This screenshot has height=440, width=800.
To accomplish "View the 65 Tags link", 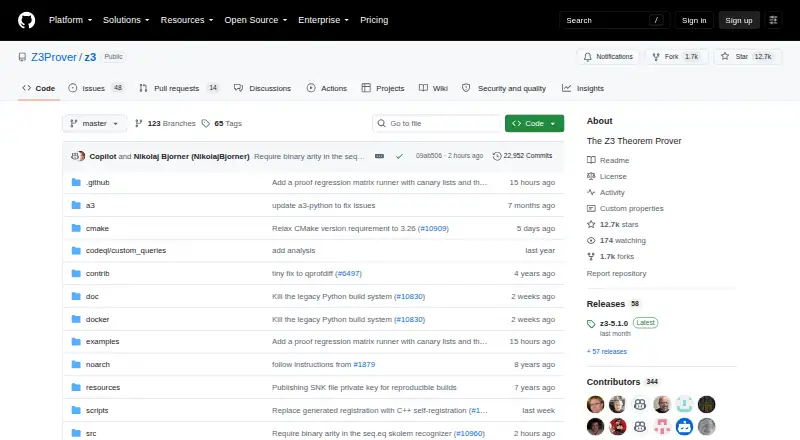I will [x=221, y=124].
